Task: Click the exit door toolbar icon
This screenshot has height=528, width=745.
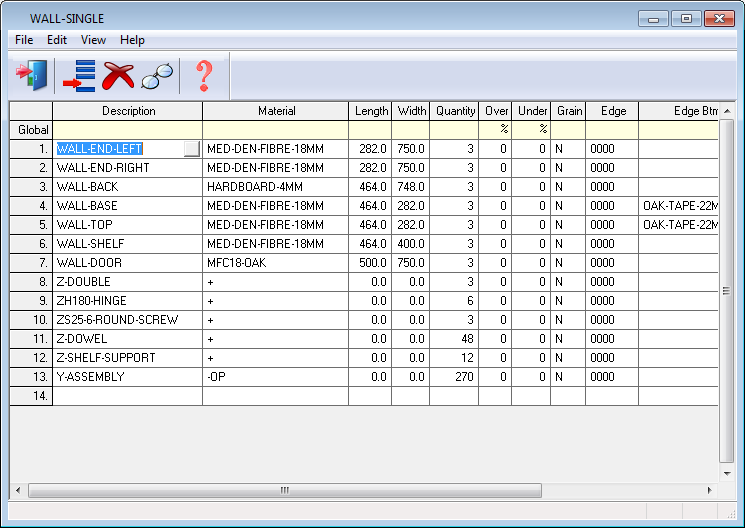Action: 32,75
